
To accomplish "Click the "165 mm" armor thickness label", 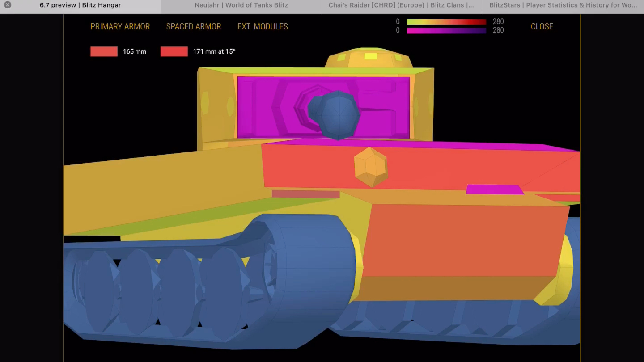I will [135, 51].
